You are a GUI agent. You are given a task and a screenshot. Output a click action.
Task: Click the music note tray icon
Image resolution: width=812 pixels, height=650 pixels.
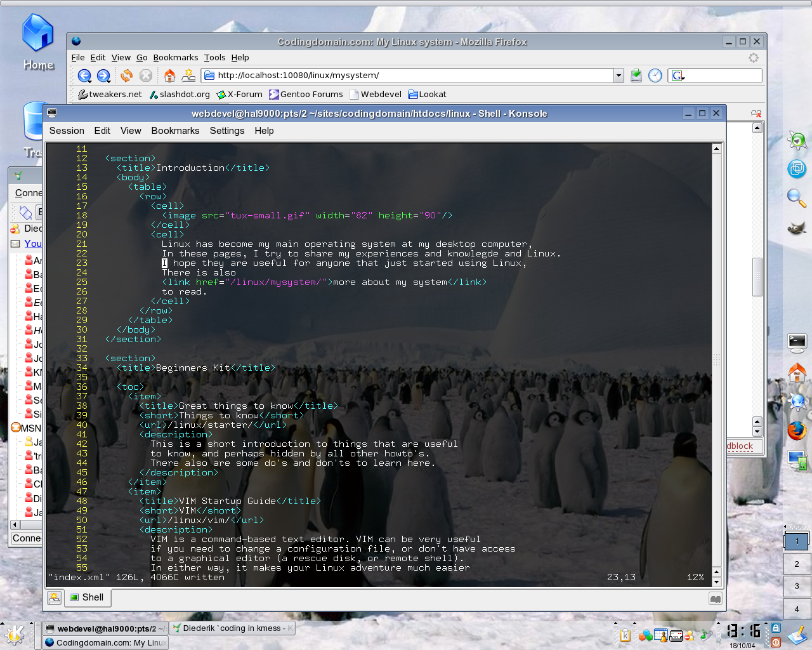(705, 635)
